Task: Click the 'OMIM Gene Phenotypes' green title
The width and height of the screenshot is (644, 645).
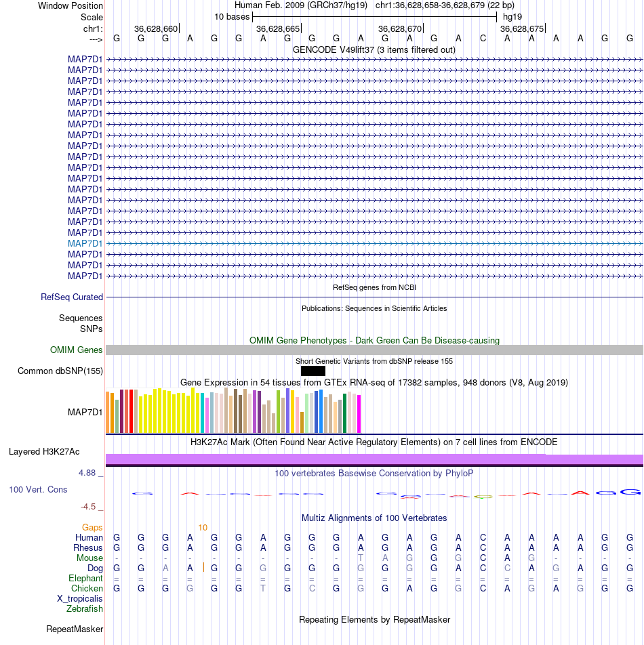Action: (x=374, y=341)
